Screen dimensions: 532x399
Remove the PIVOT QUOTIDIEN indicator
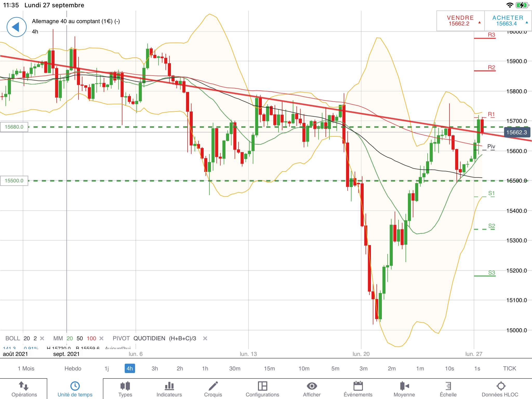[x=205, y=338]
